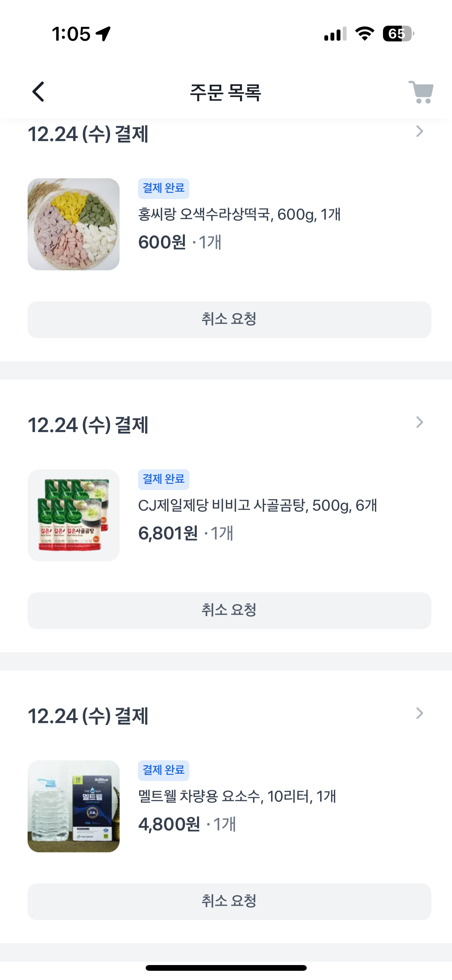The height and width of the screenshot is (980, 452).
Task: Open product link 홍씨랑 오색수라상떡국, 600g, 1개
Action: click(x=239, y=215)
